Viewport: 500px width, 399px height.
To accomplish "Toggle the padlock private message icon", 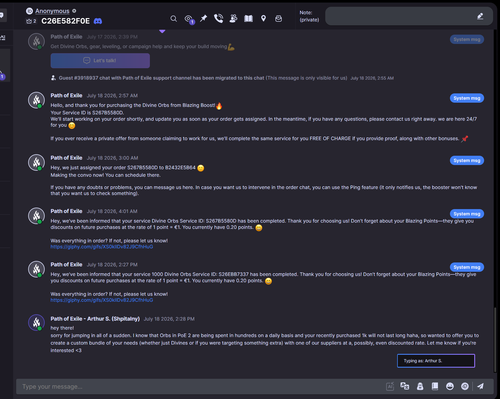I will (x=420, y=386).
